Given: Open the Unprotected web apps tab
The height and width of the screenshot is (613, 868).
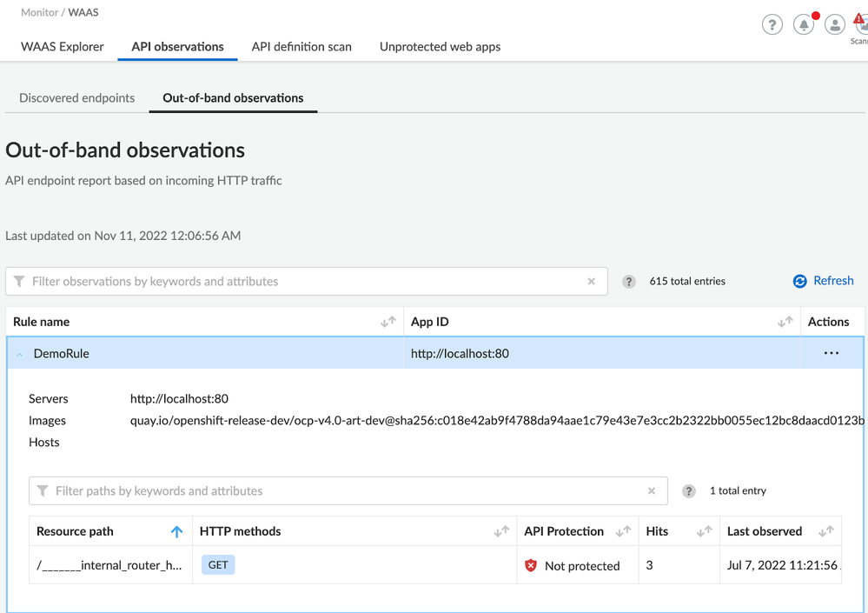Looking at the screenshot, I should 440,47.
